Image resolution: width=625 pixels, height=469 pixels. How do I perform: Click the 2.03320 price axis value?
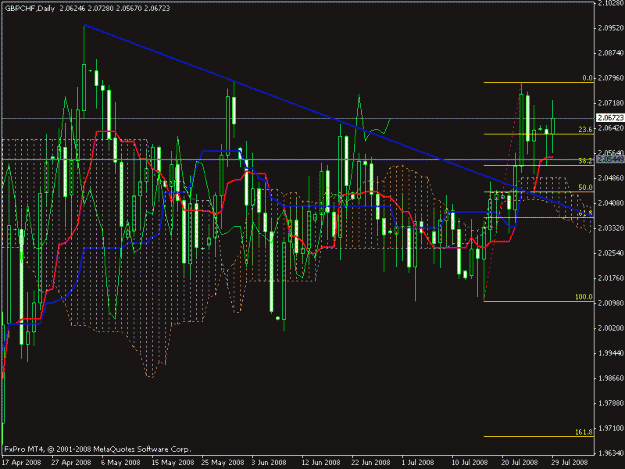(611, 228)
